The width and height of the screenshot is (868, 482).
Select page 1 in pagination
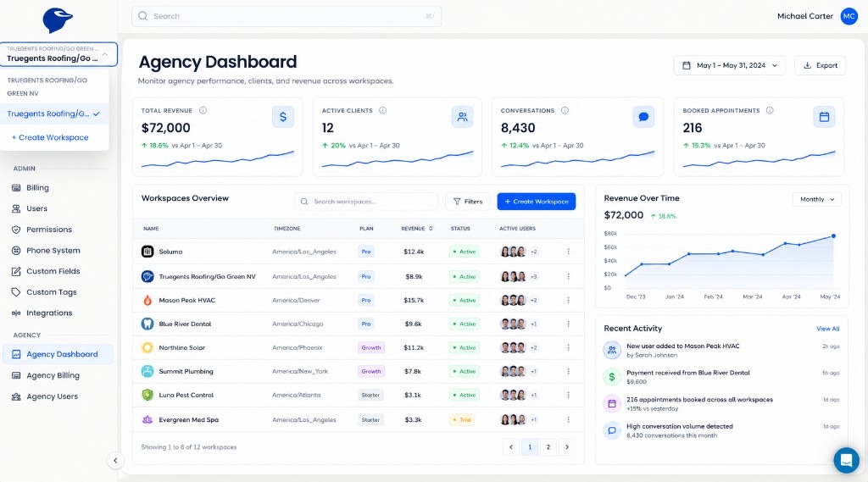click(530, 447)
